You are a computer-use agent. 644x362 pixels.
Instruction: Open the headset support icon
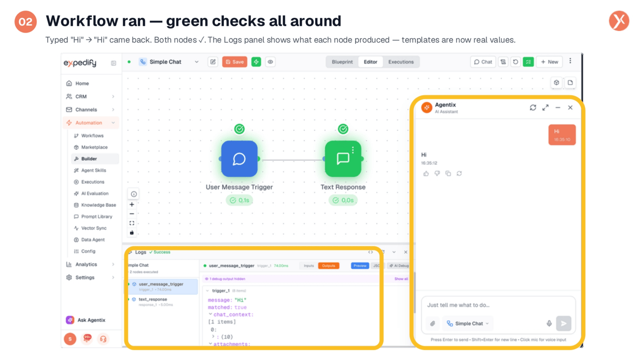(103, 339)
